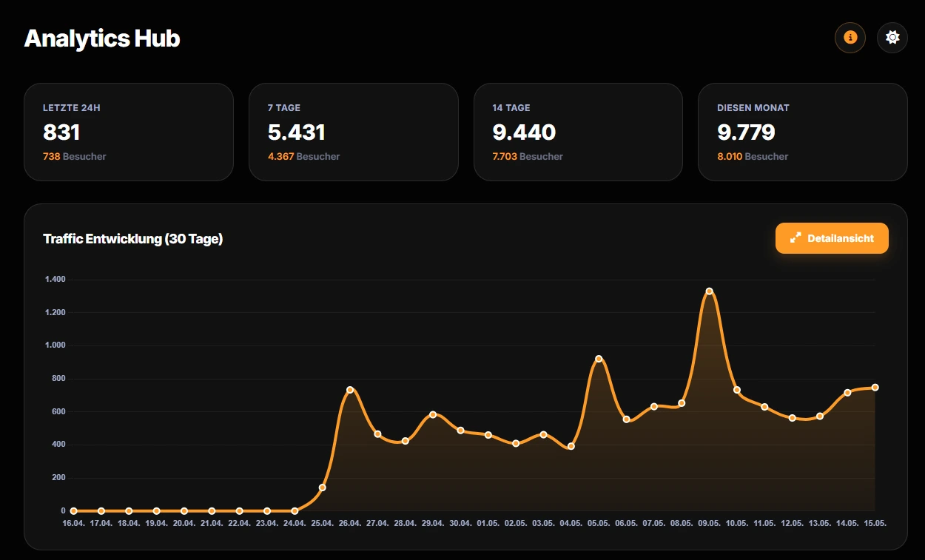Select the 20.04. data point

coord(184,510)
